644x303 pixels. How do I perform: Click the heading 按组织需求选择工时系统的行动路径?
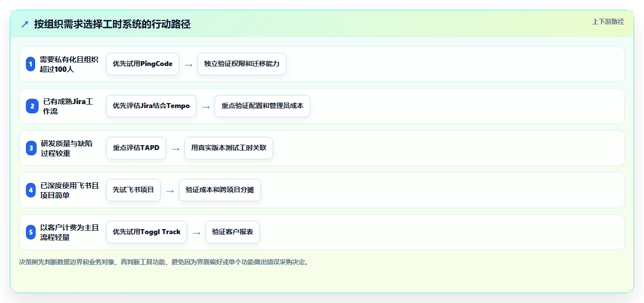click(x=112, y=24)
